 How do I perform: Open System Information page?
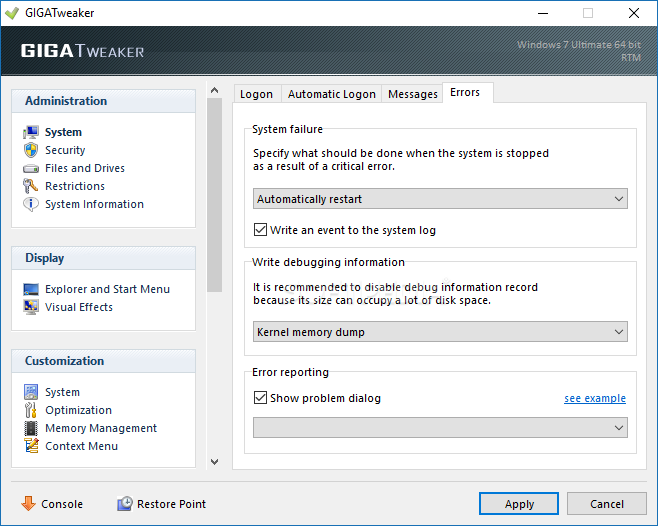(94, 204)
